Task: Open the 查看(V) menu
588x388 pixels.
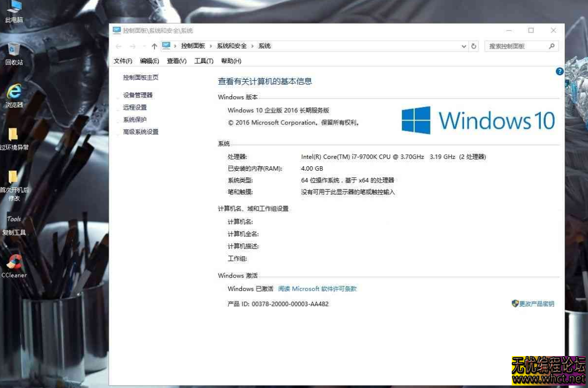Action: (177, 60)
